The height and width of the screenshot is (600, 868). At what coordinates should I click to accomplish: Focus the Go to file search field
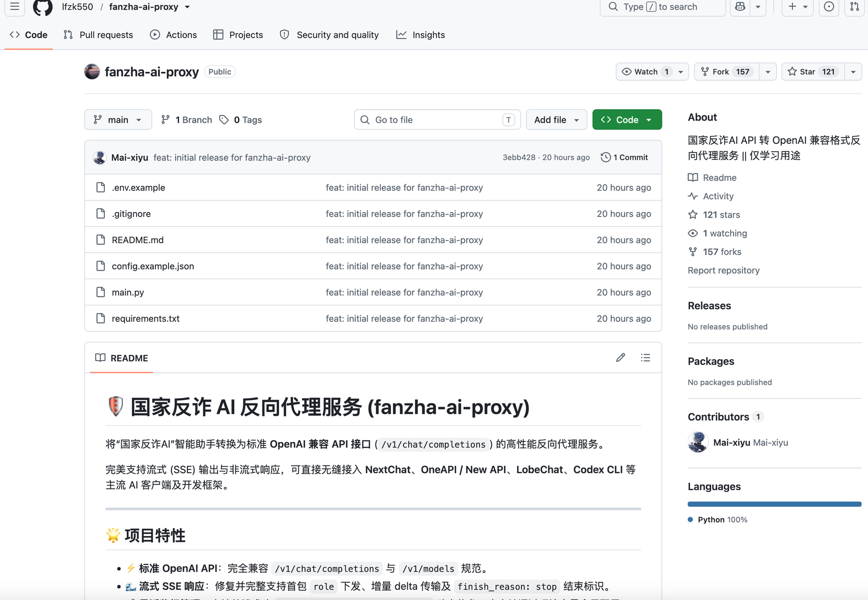coord(437,120)
